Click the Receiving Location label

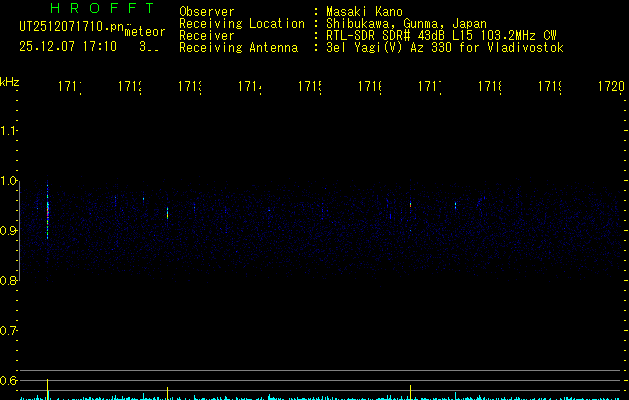(x=242, y=24)
